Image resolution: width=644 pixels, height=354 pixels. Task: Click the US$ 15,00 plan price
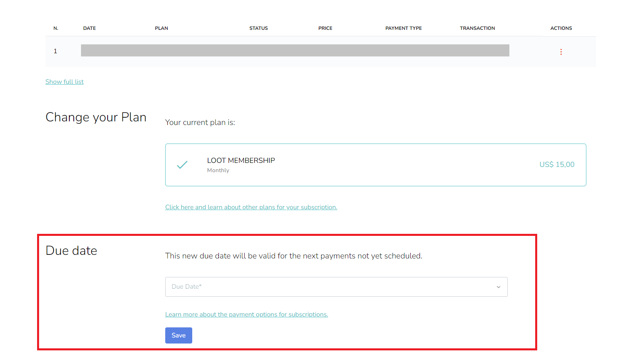pyautogui.click(x=557, y=165)
